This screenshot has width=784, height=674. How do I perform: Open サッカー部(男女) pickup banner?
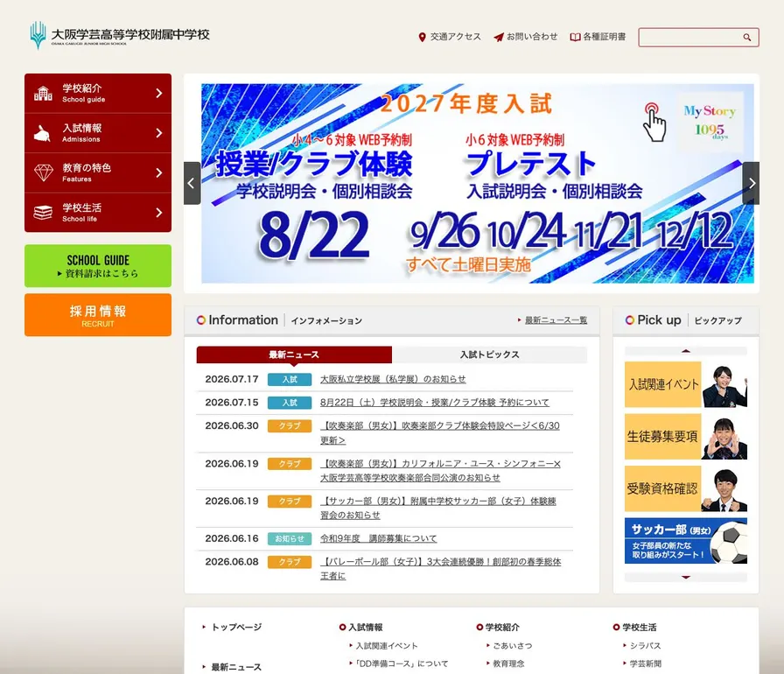pos(685,540)
